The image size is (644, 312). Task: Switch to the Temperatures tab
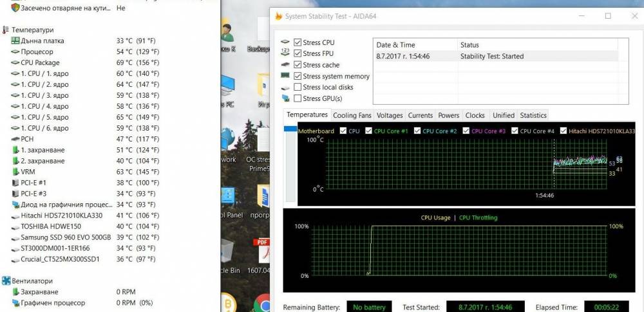[307, 115]
